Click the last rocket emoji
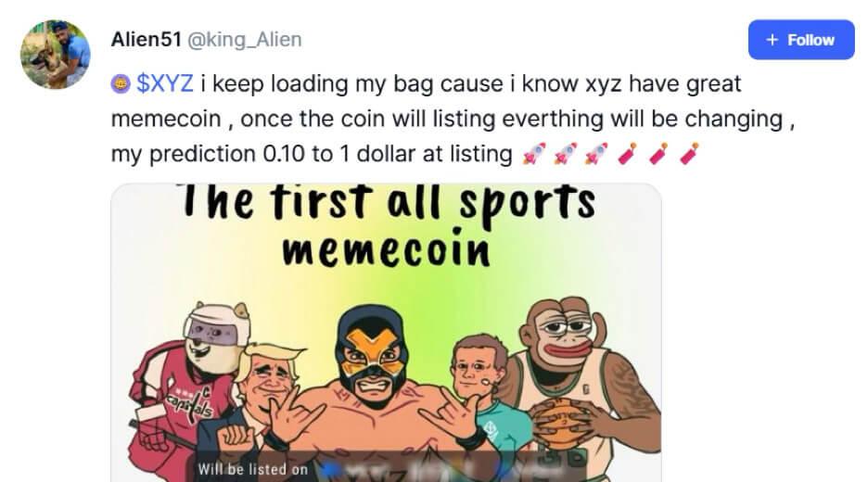Image resolution: width=868 pixels, height=482 pixels. tap(595, 153)
